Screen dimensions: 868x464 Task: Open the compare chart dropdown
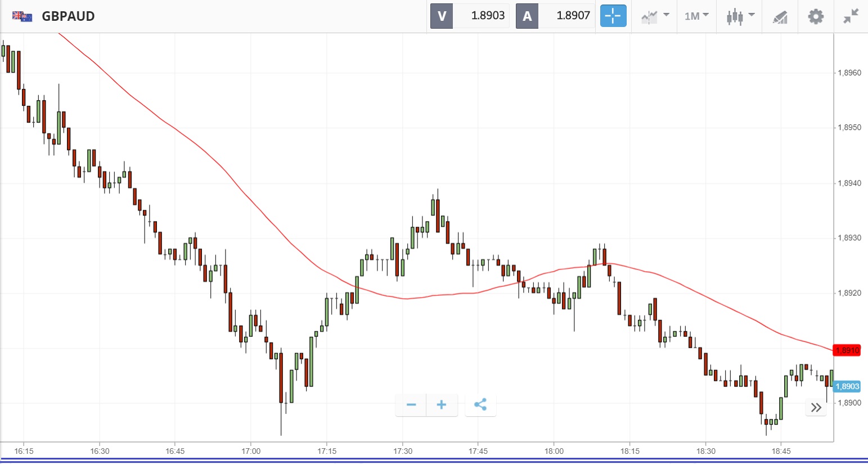(655, 16)
